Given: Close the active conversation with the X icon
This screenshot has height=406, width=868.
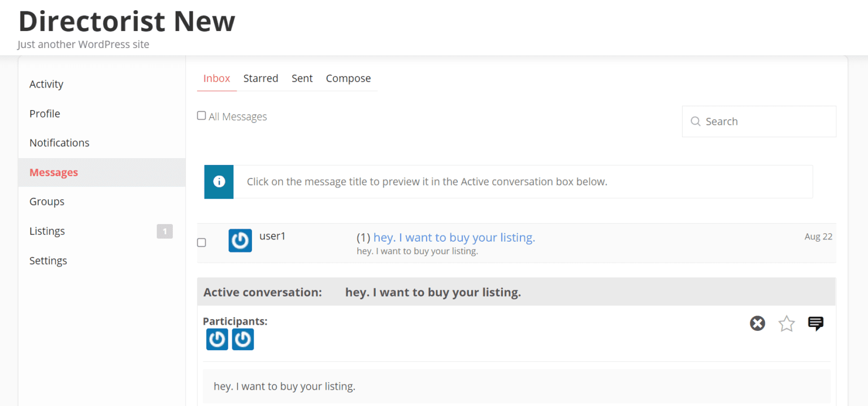Looking at the screenshot, I should click(x=757, y=323).
